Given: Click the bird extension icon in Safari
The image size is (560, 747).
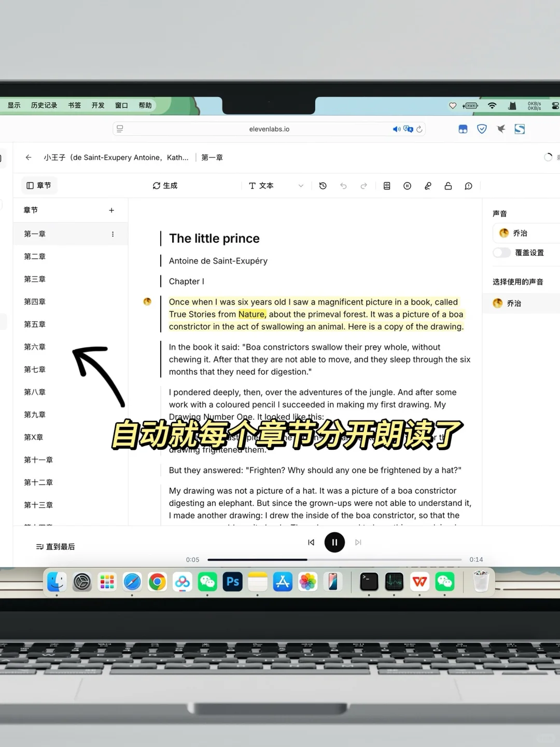Looking at the screenshot, I should 501,129.
